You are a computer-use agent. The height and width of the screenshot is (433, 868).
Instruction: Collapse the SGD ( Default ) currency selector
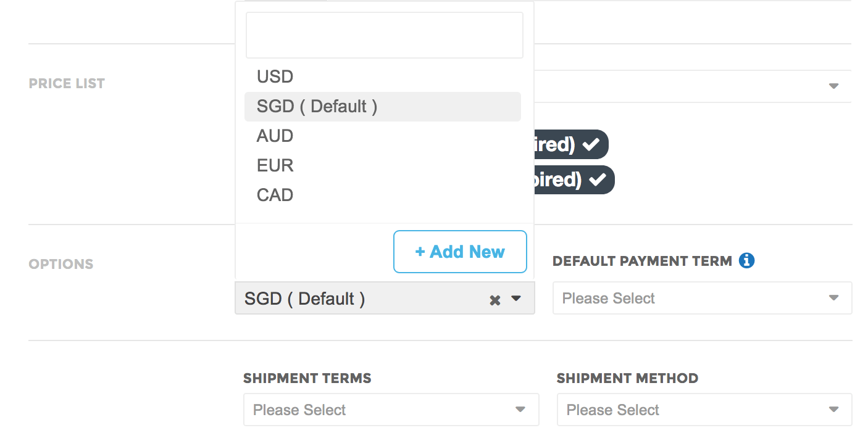click(x=385, y=299)
